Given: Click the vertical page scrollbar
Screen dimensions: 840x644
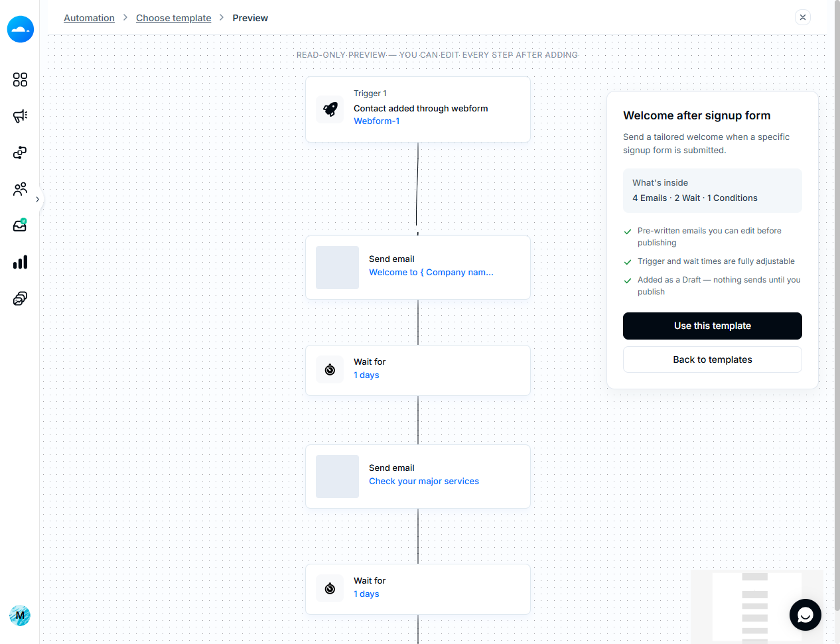Looking at the screenshot, I should click(x=836, y=305).
